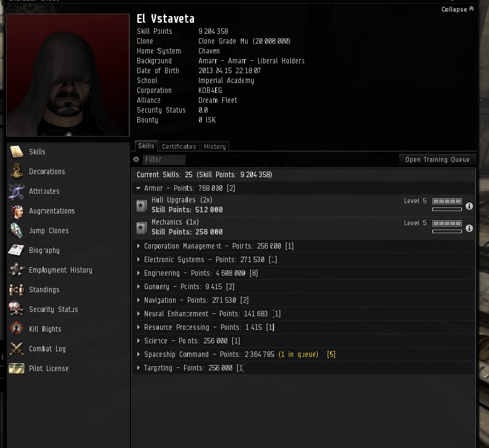Expand the Engineering skill group
This screenshot has height=448, width=489.
tap(139, 273)
